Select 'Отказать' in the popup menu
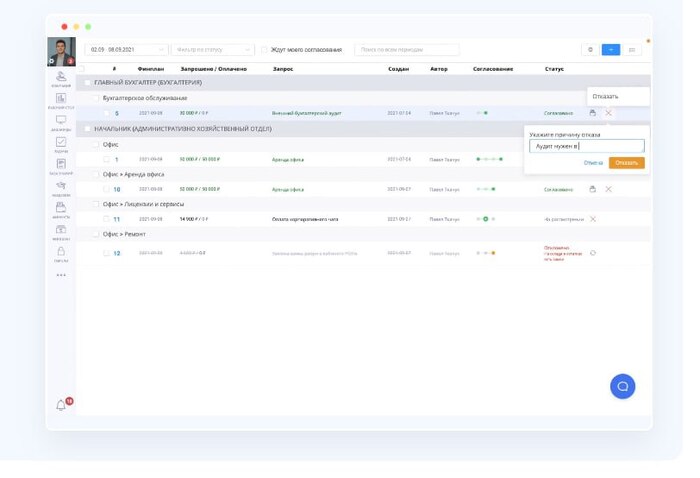The image size is (700, 478). coord(606,96)
